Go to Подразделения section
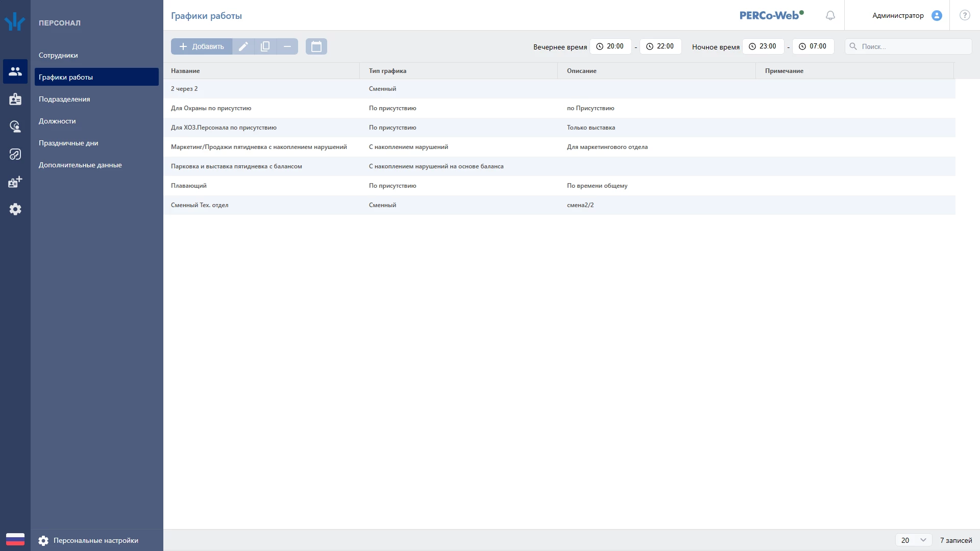Screen dimensions: 980x551 click(64, 99)
